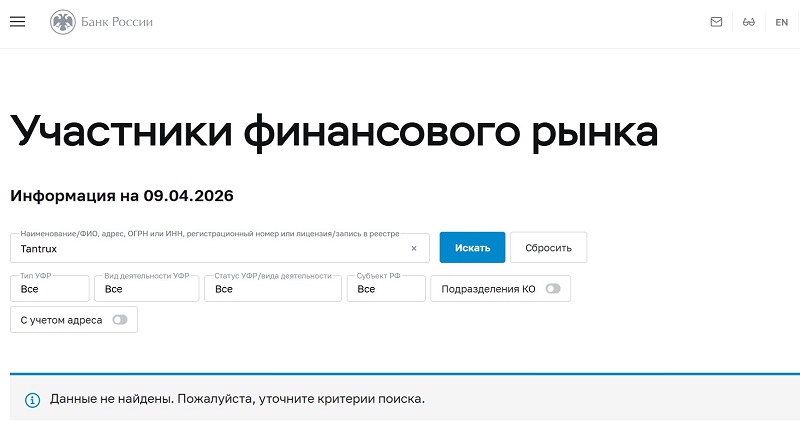Click the "Данные не найдены" message text
Image resolution: width=800 pixels, height=445 pixels.
point(238,399)
